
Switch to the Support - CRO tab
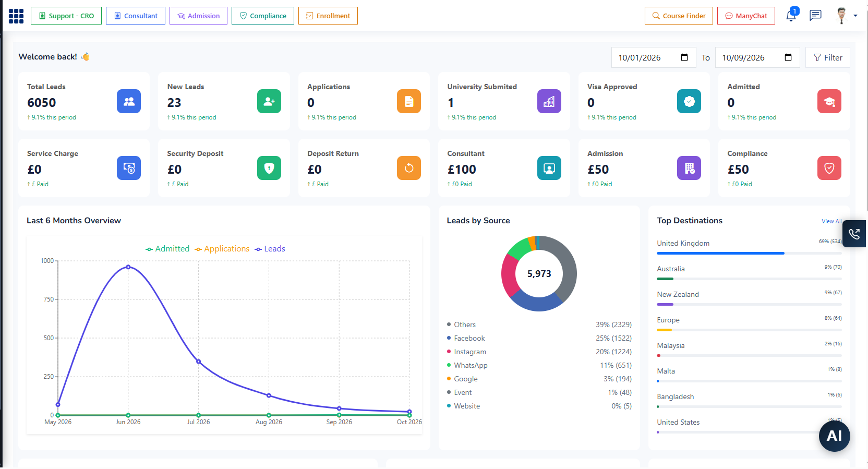point(66,16)
